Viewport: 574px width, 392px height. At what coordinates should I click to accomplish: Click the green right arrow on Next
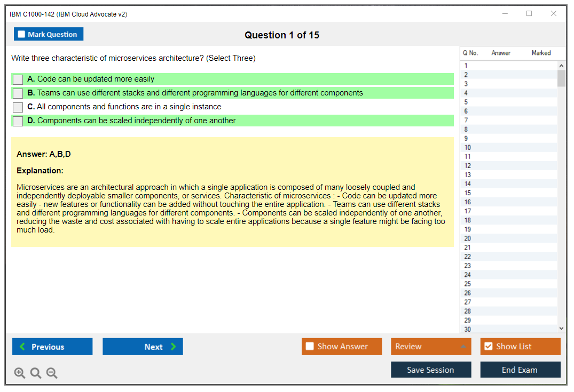click(x=173, y=347)
